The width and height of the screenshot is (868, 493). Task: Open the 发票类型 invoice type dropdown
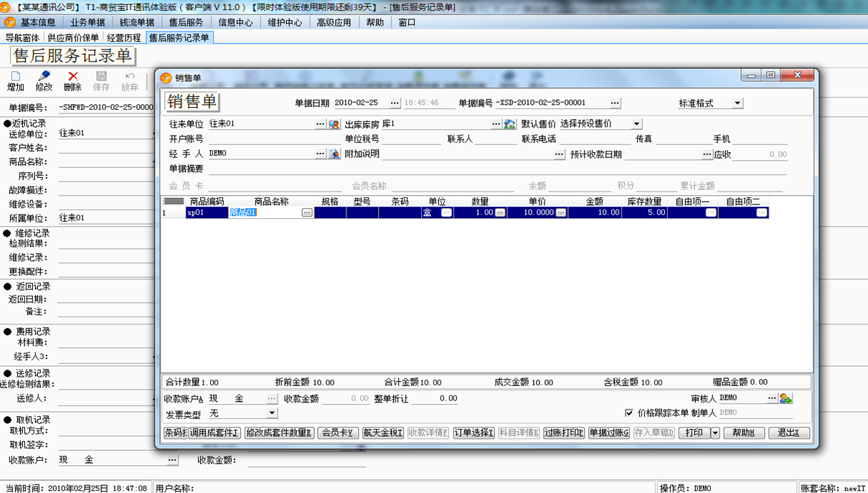(x=272, y=413)
